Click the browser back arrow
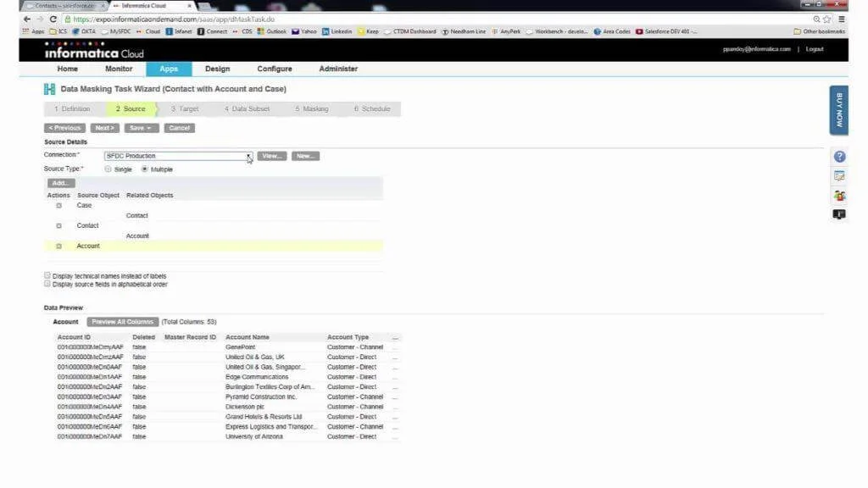The image size is (868, 488). point(27,19)
